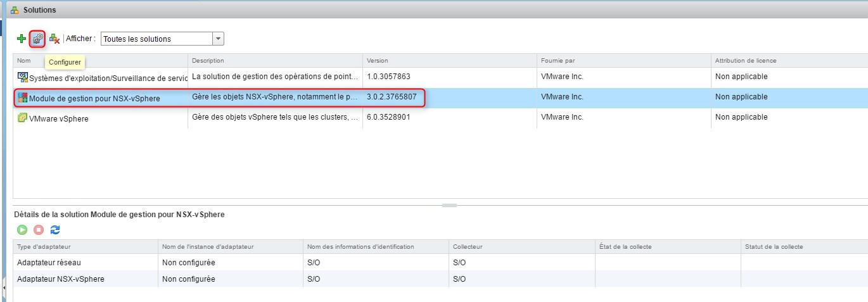868x302 pixels.
Task: Click the 'Toutes les solutions' combo box field
Action: pyautogui.click(x=156, y=39)
